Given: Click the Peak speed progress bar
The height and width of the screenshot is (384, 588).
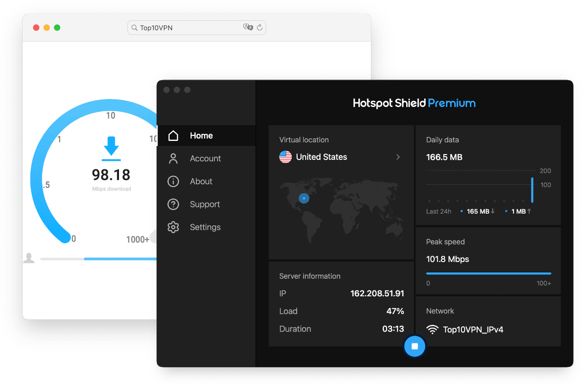Looking at the screenshot, I should click(488, 273).
